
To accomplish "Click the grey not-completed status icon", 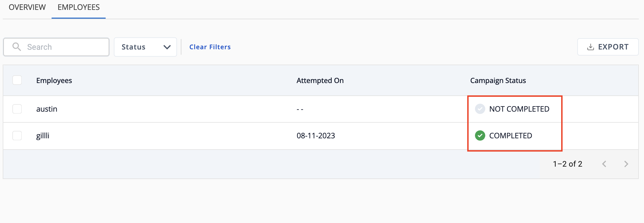I will [x=480, y=109].
